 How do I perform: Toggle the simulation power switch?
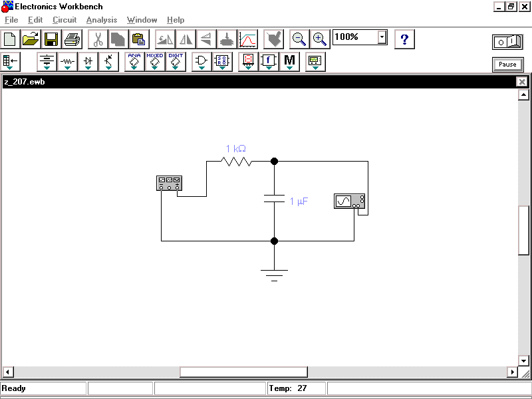click(507, 42)
